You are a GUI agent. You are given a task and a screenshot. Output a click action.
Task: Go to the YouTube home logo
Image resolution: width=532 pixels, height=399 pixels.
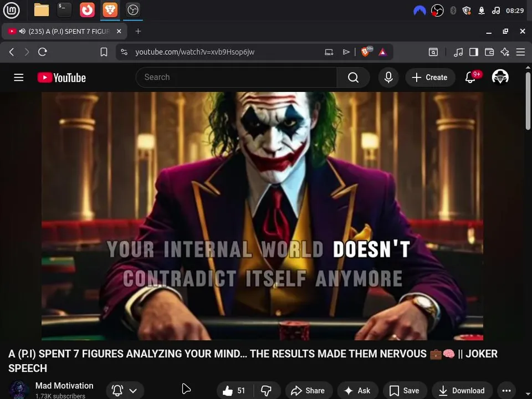point(62,78)
